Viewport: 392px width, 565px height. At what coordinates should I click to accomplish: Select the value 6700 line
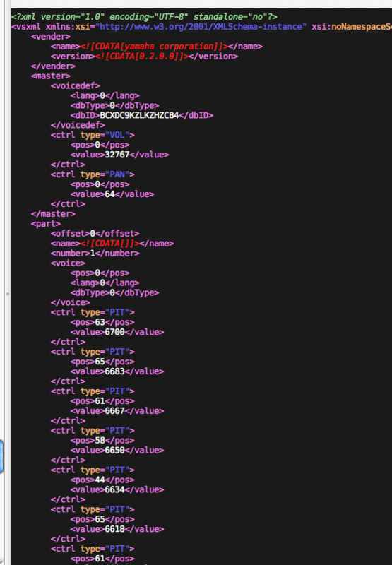click(x=117, y=332)
